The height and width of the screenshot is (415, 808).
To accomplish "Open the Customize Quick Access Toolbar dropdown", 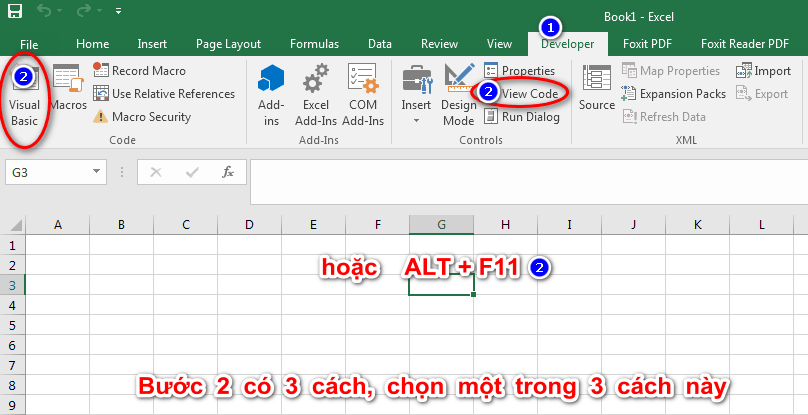I will [119, 10].
